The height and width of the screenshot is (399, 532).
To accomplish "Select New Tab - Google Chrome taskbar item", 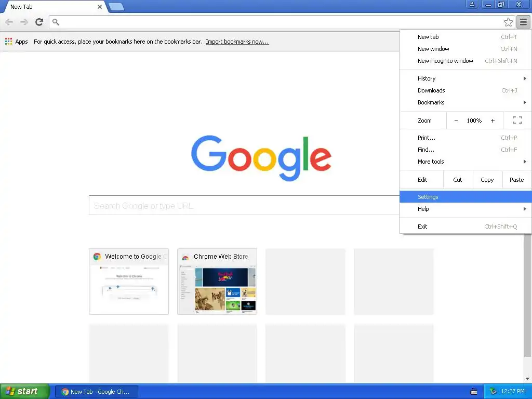I will (97, 392).
